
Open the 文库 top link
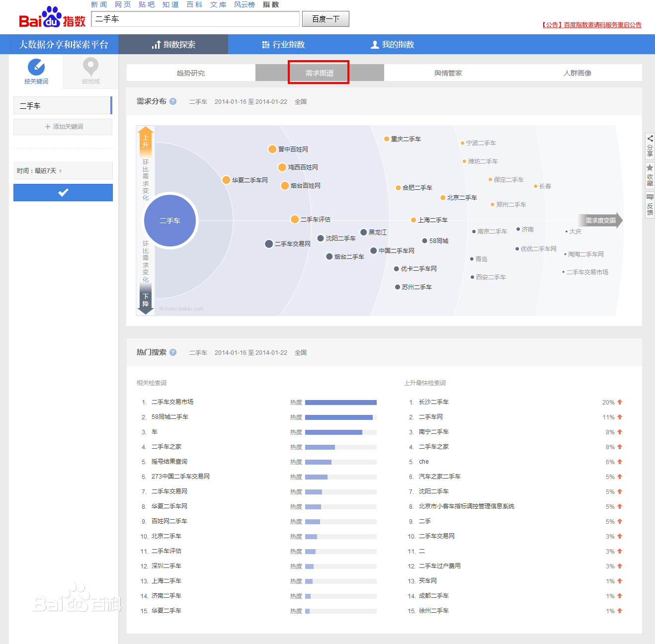point(218,4)
